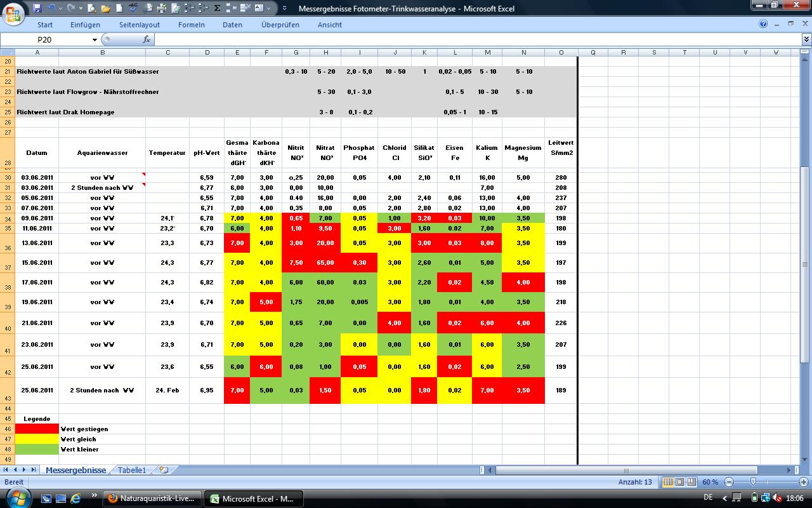The width and height of the screenshot is (812, 508).
Task: Click the 60 % zoom level
Action: (x=710, y=483)
